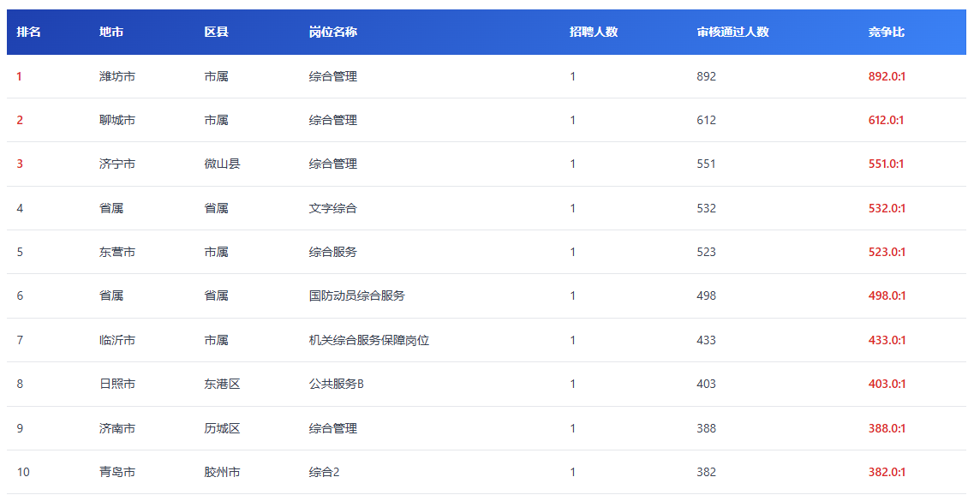Image resolution: width=980 pixels, height=501 pixels.
Task: Click the 潍坊市 city cell
Action: pos(117,76)
